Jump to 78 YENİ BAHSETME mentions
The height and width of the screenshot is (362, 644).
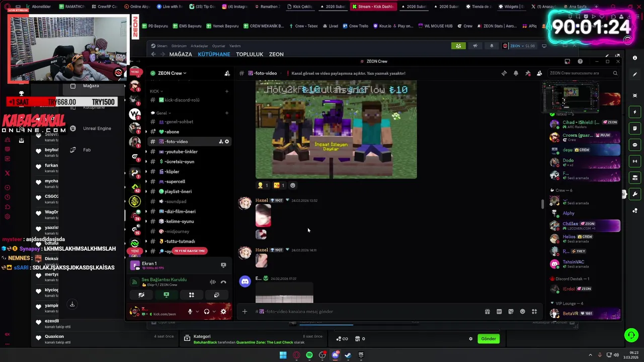190,251
